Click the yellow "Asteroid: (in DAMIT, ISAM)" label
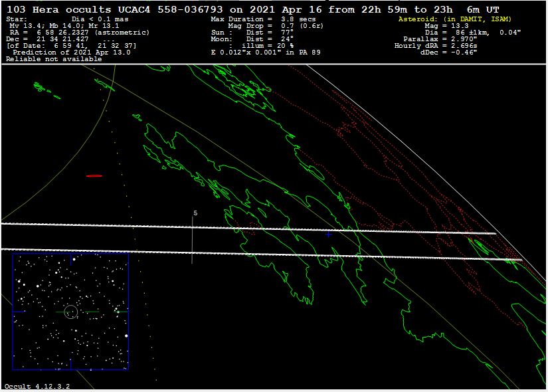Viewport: 548px width, 392px height. [454, 19]
